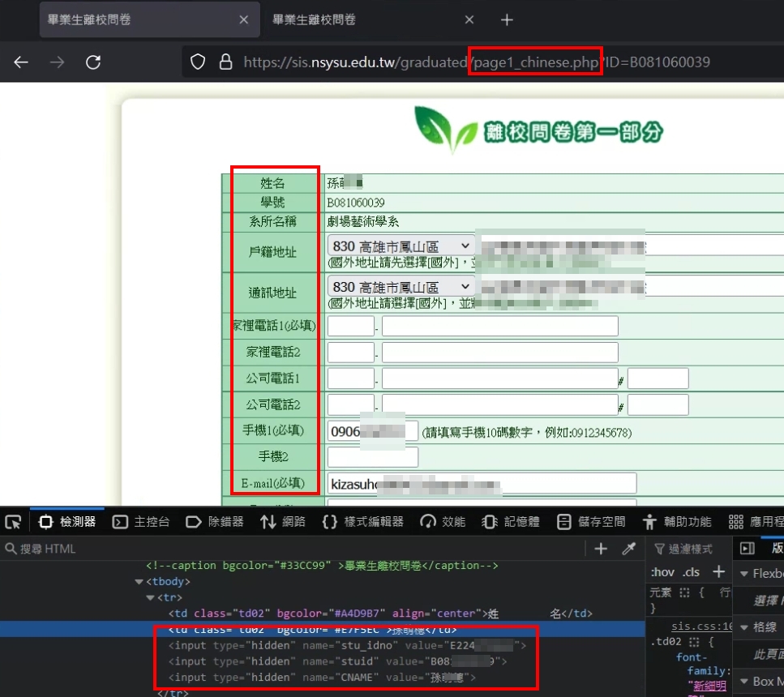Open the 效能 performance panel
Viewport: 784px width, 697px height.
(x=443, y=522)
